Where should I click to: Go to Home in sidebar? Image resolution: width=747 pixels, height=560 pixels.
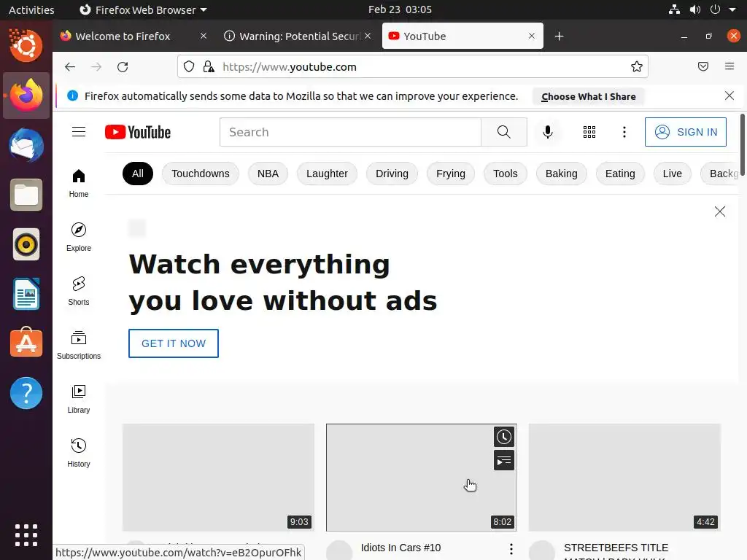click(79, 183)
